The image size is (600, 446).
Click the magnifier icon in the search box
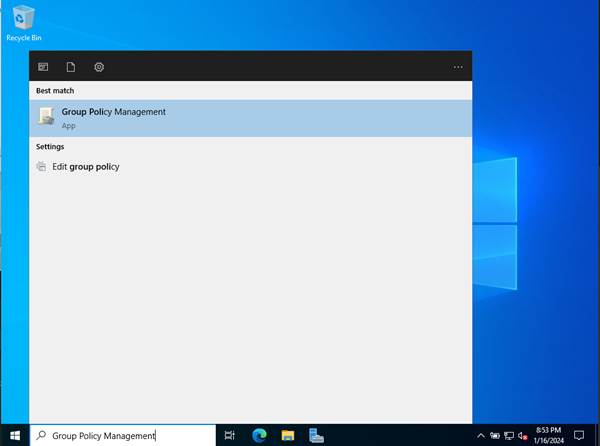click(x=41, y=435)
